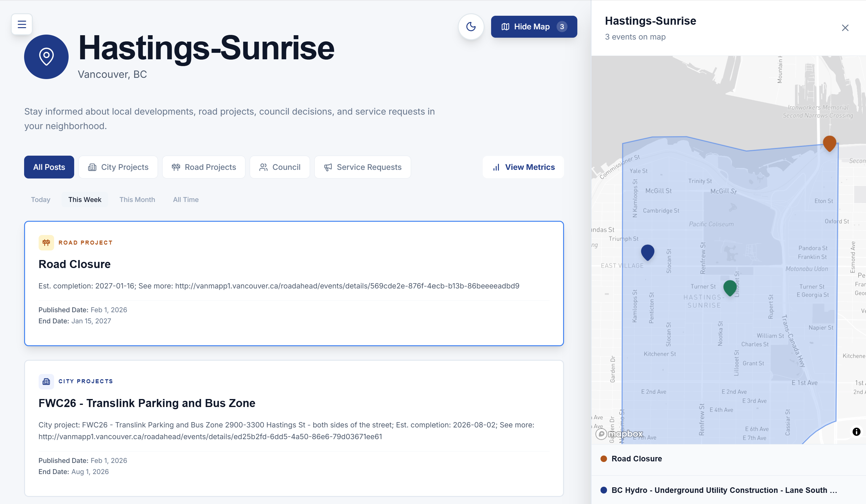Click the location pin logo circle
Image resolution: width=866 pixels, height=504 pixels.
point(46,57)
